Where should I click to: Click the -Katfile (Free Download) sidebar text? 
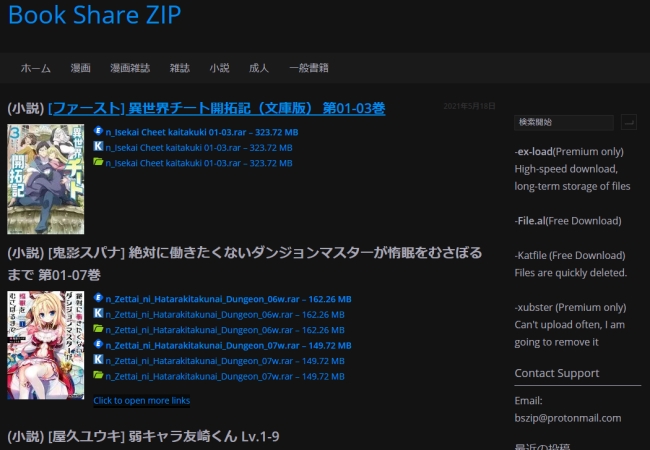click(x=570, y=255)
